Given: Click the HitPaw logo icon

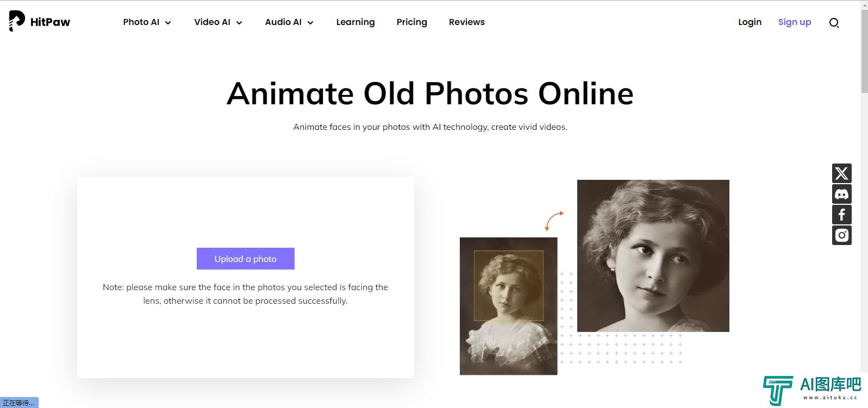Looking at the screenshot, I should tap(17, 21).
